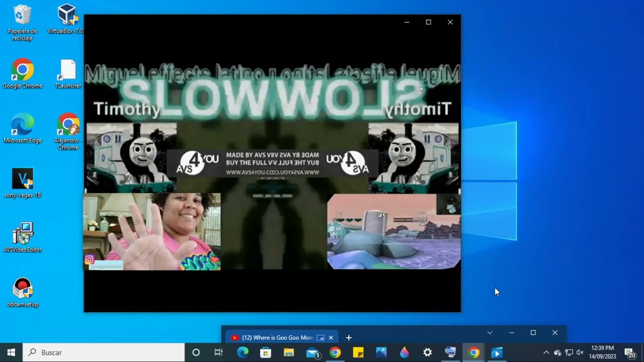Open the network tray icon
Viewport: 644px width, 362px height.
[x=569, y=352]
